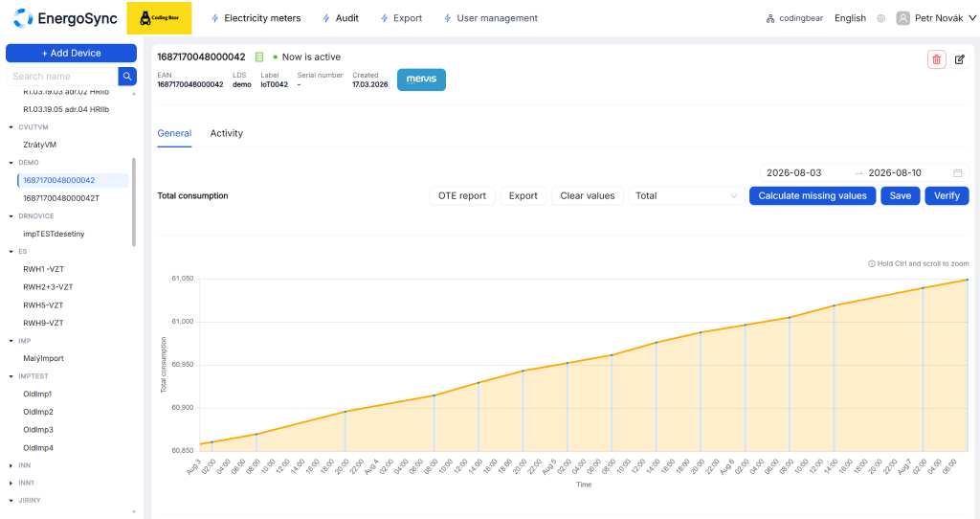Open the Audit menu

click(341, 18)
